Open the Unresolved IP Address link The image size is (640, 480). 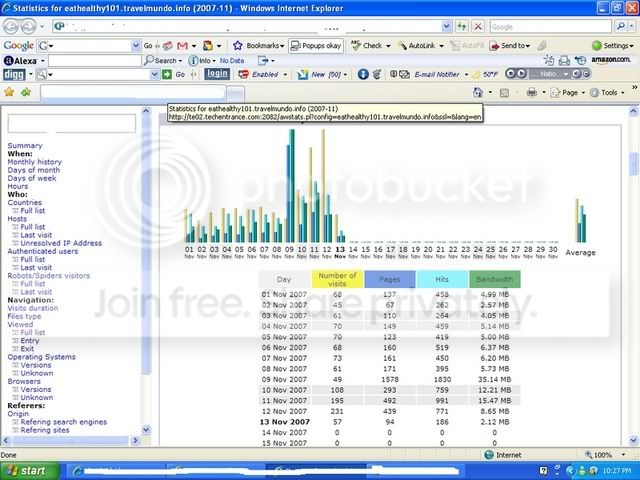pyautogui.click(x=61, y=243)
